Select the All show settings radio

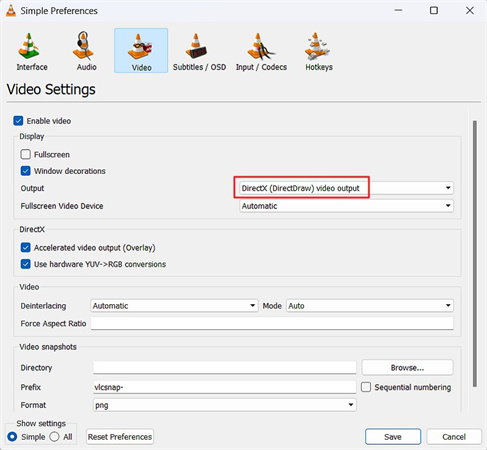pyautogui.click(x=54, y=437)
